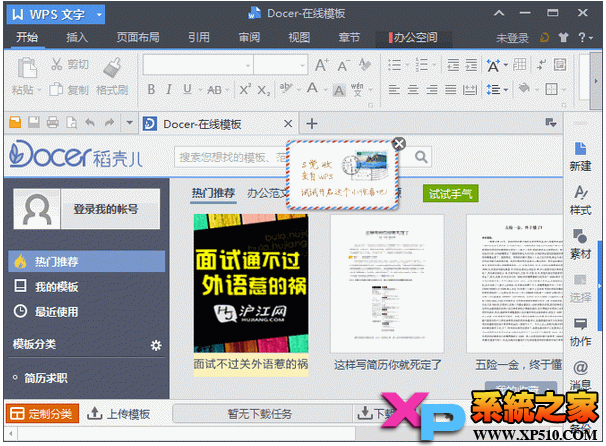Image resolution: width=606 pixels, height=446 pixels.
Task: Click the print icon in quick access bar
Action: 53,123
